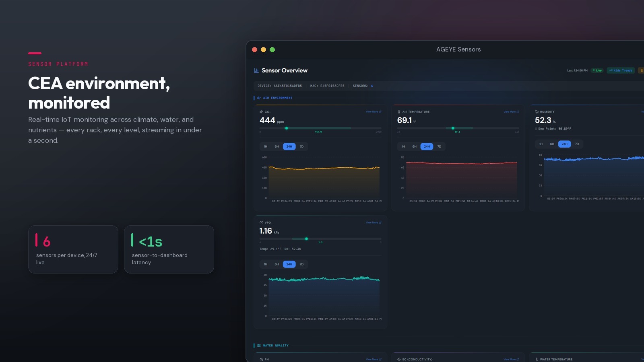
Task: Click the PH droplet icon
Action: [x=261, y=360]
